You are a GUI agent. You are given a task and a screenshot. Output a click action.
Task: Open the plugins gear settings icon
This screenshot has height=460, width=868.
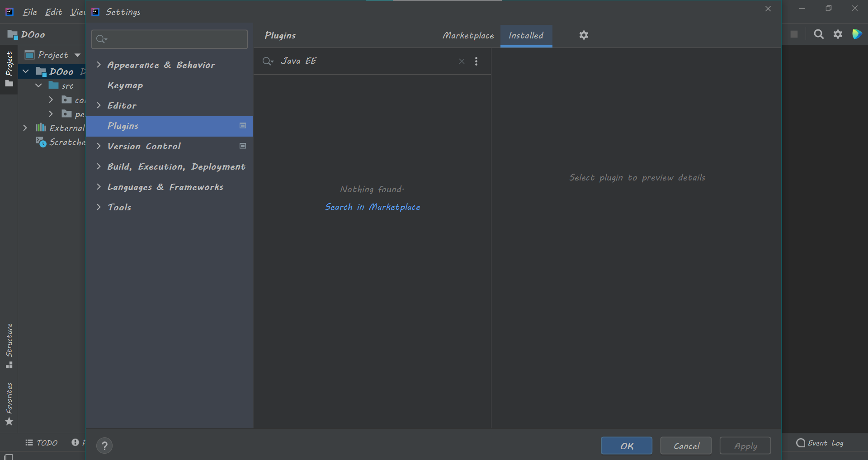tap(584, 35)
